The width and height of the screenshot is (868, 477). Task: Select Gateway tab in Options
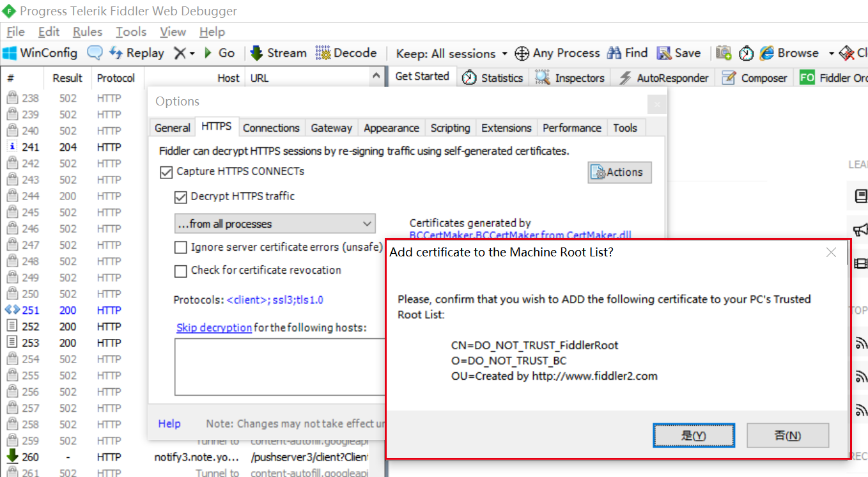331,128
